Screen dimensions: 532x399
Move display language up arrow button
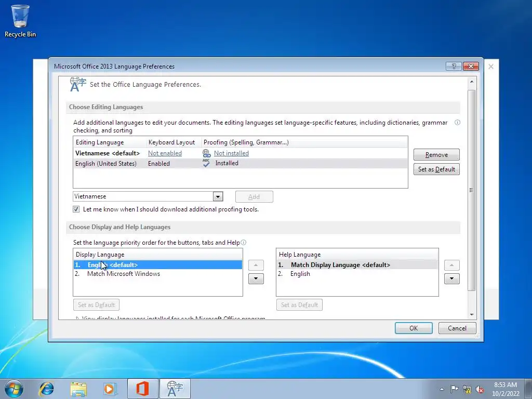pyautogui.click(x=256, y=265)
